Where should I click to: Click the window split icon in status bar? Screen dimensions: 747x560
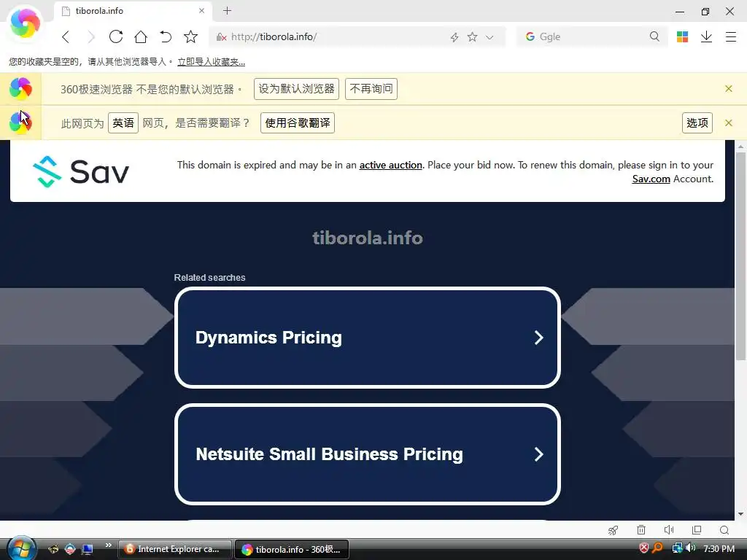697,530
